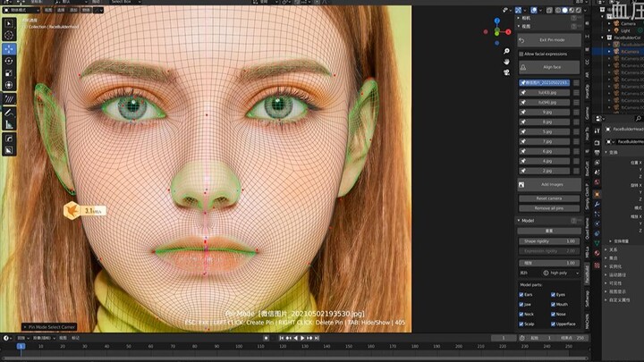
Task: Open the high poly dropdown
Action: click(559, 273)
